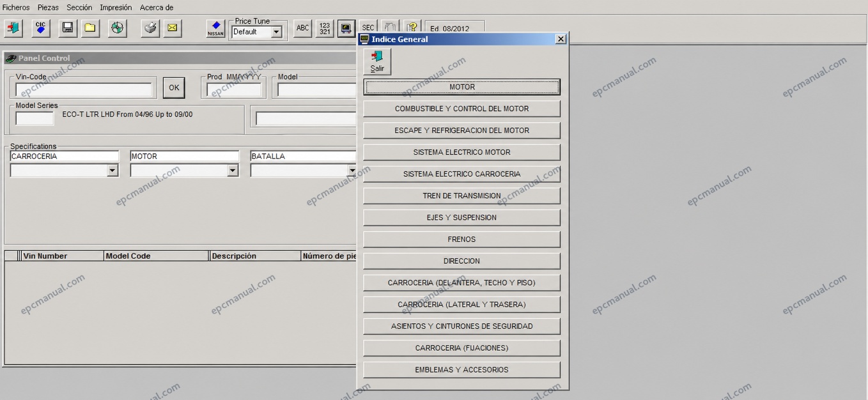Click the SEC toolbar button
The width and height of the screenshot is (868, 400).
[368, 27]
